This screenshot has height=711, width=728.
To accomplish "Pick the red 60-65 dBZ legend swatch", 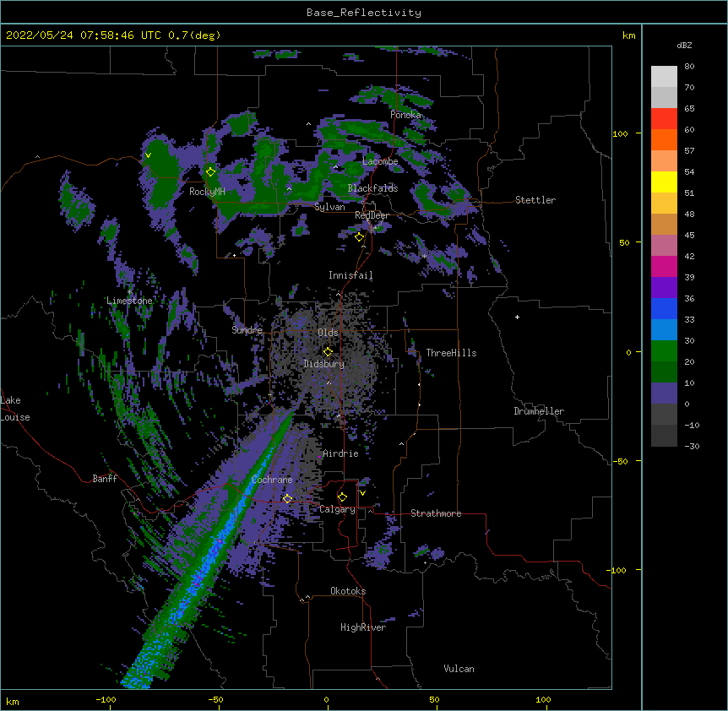I will click(x=664, y=118).
